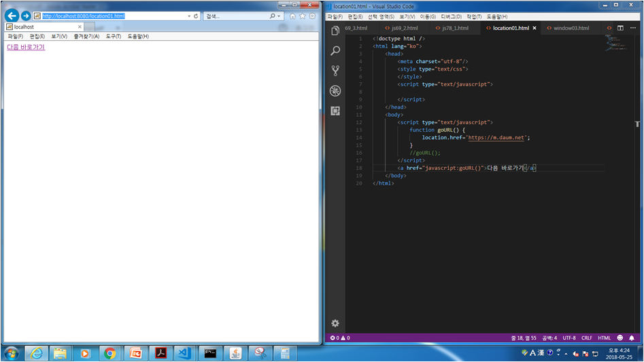Viewport: 644px width, 362px height.
Task: Open the Java app from taskbar
Action: click(235, 353)
